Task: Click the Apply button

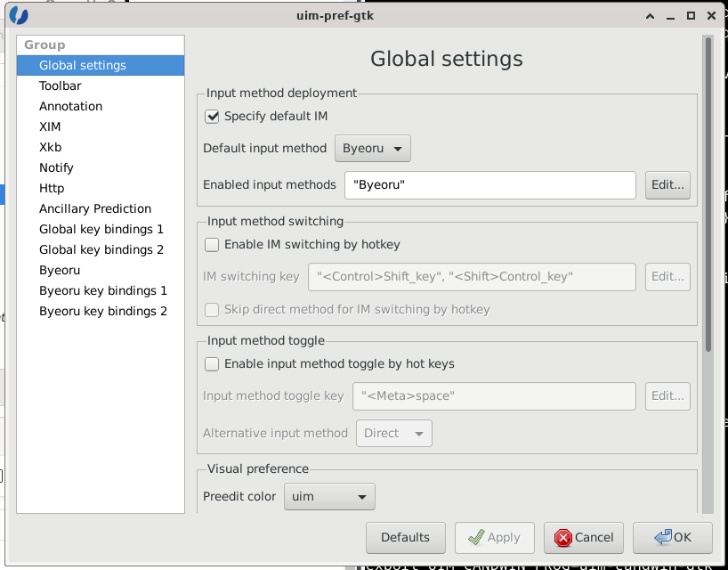Action: coord(495,537)
